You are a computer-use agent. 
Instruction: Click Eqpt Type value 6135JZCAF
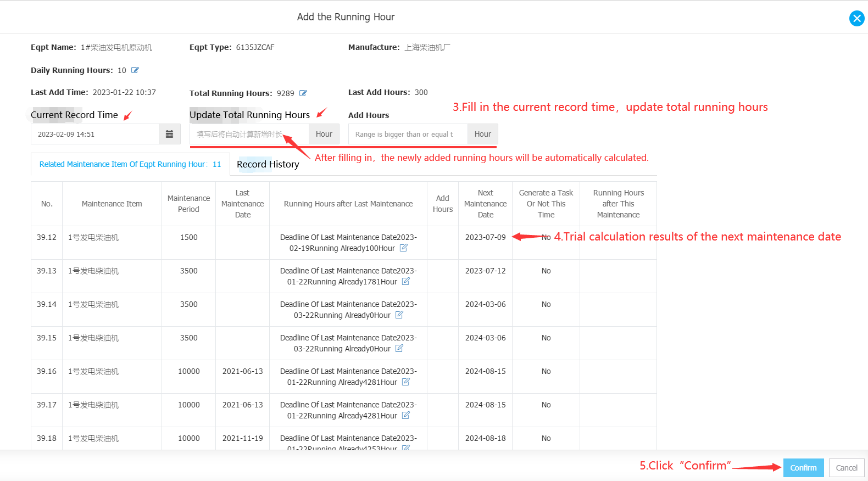click(255, 47)
